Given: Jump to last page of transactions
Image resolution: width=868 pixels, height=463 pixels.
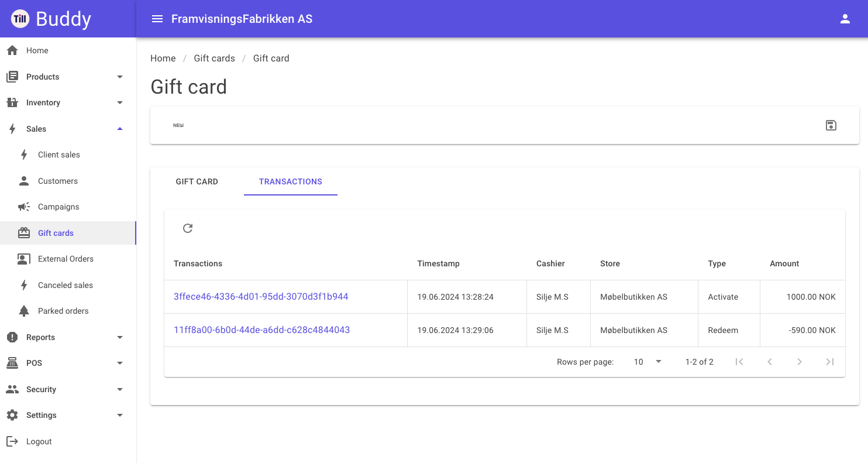Looking at the screenshot, I should click(x=829, y=362).
